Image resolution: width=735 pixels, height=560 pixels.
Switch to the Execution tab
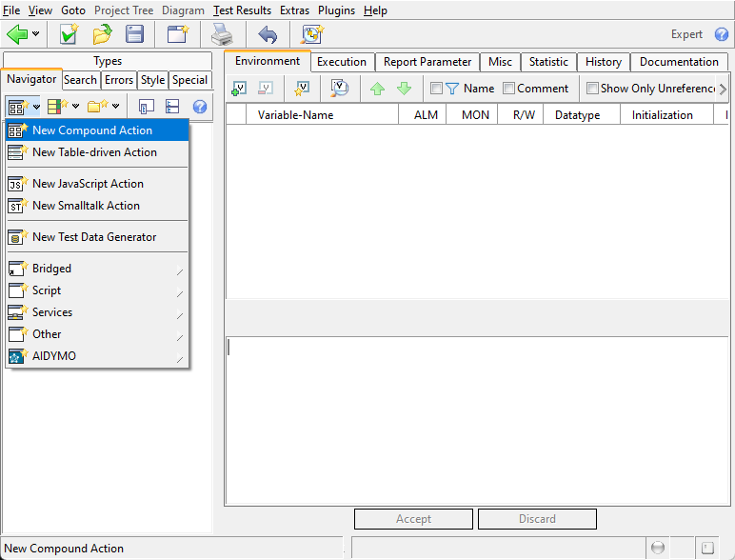coord(342,62)
